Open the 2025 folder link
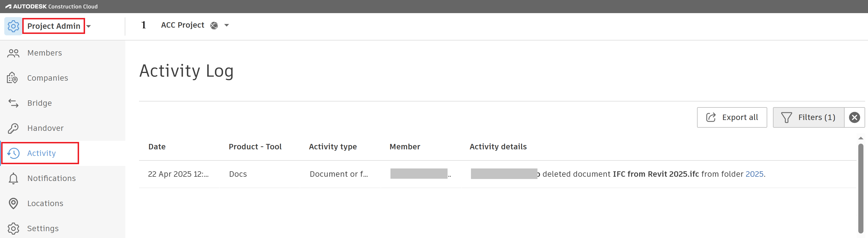 pyautogui.click(x=754, y=174)
